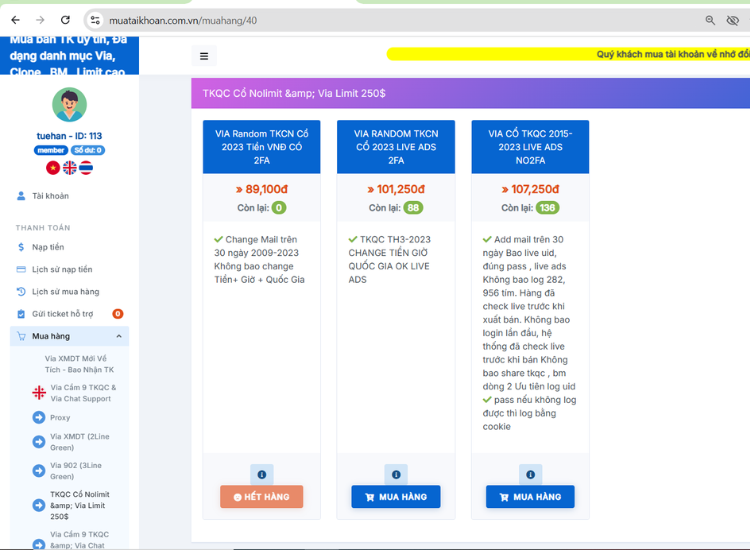The image size is (750, 550).
Task: Open the user avatar picture of tuehan
Action: (69, 105)
